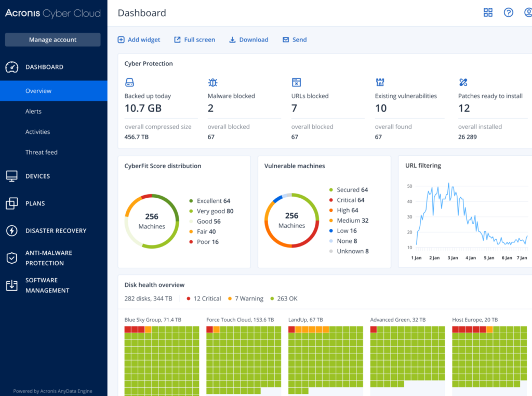This screenshot has height=396, width=532.
Task: Click the Patches ready to install icon
Action: click(x=463, y=83)
